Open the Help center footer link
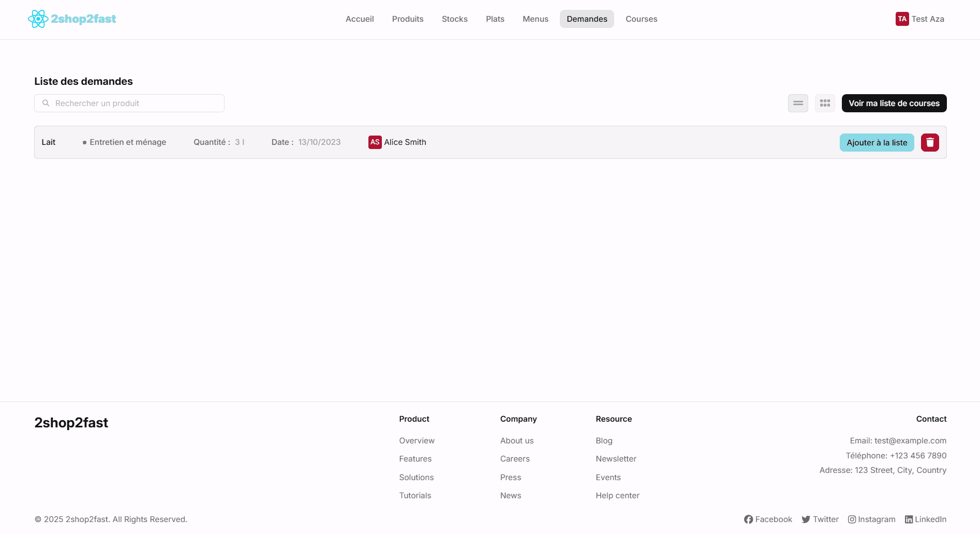 point(617,496)
